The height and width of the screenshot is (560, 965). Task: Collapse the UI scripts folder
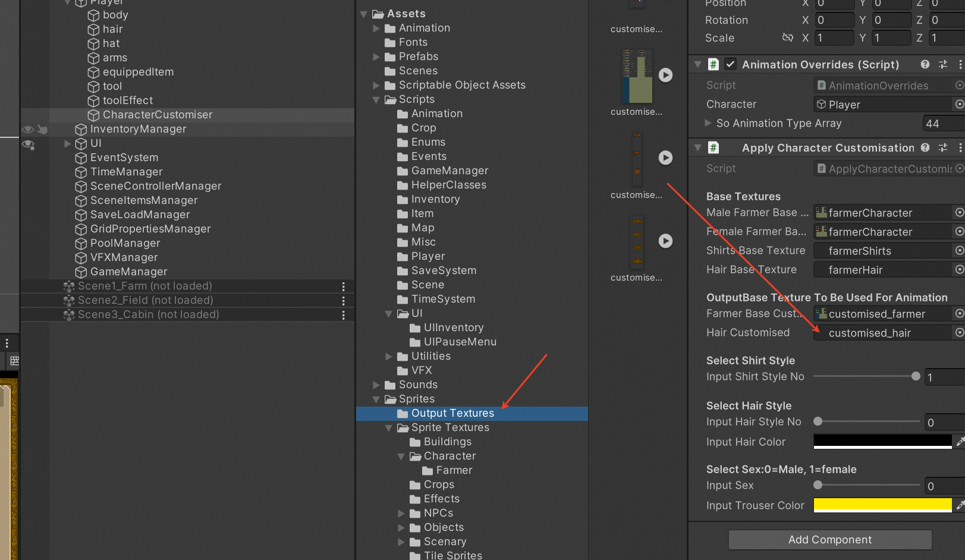(388, 313)
